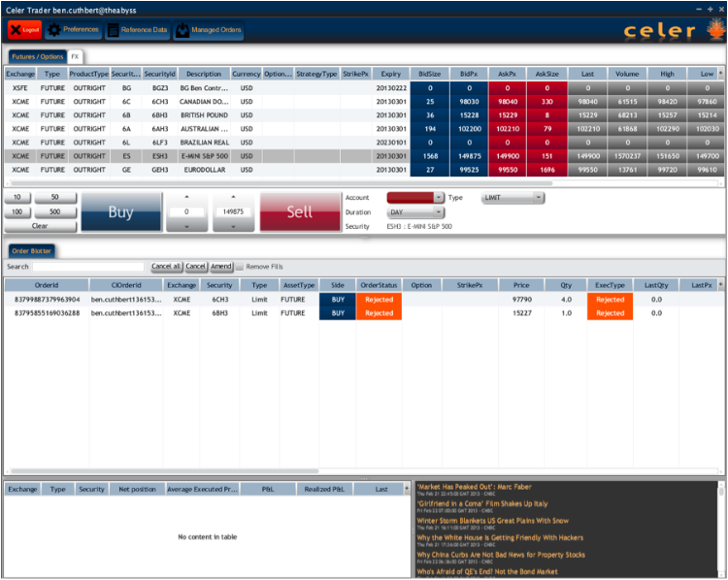Select rejected order 83795855169036288
This screenshot has height=580, width=728.
click(362, 313)
